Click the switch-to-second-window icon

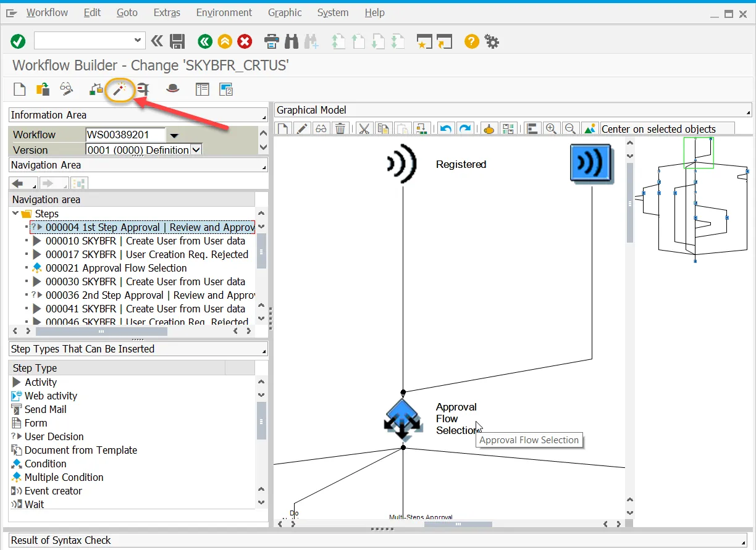pos(225,90)
